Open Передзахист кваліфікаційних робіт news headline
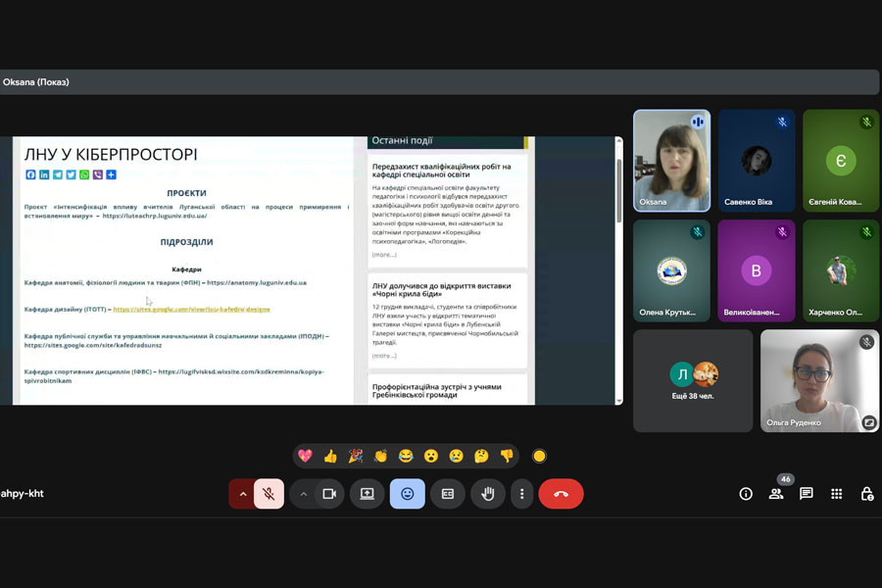The height and width of the screenshot is (588, 882). [x=442, y=171]
